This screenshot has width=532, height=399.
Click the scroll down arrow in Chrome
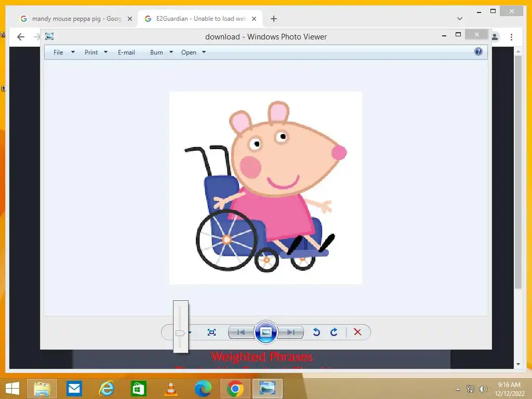[518, 364]
